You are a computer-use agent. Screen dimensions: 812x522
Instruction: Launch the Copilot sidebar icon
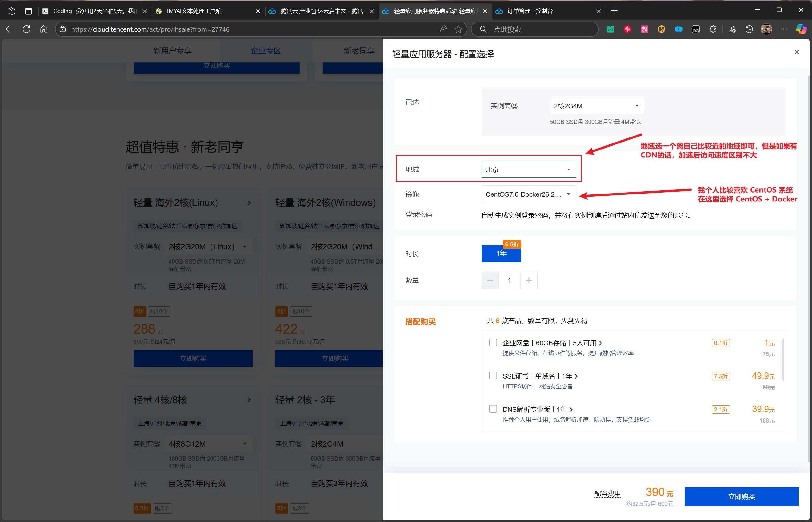801,29
